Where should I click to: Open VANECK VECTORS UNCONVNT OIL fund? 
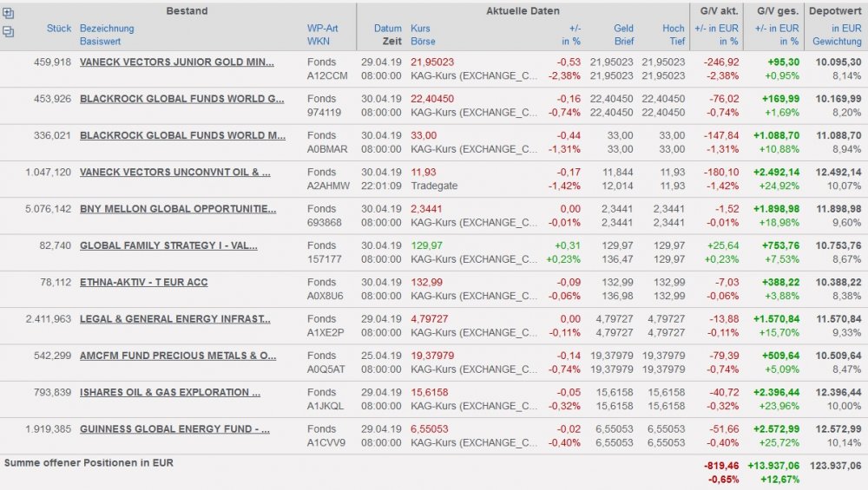coord(174,172)
